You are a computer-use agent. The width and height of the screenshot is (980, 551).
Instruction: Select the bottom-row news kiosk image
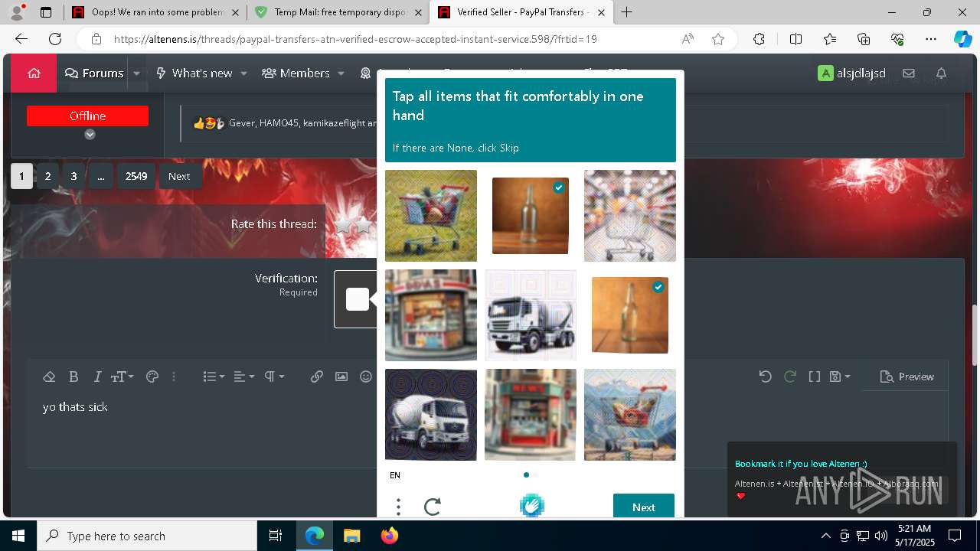pos(531,415)
